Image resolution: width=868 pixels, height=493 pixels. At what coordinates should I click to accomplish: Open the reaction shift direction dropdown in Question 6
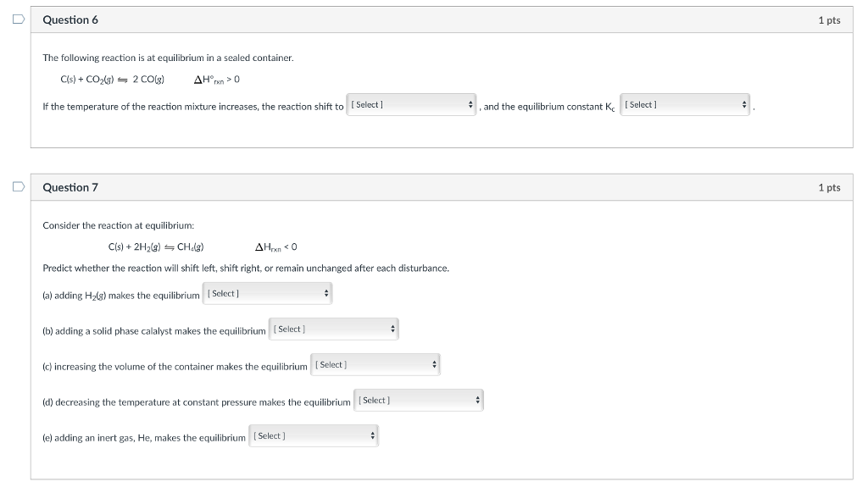point(411,104)
